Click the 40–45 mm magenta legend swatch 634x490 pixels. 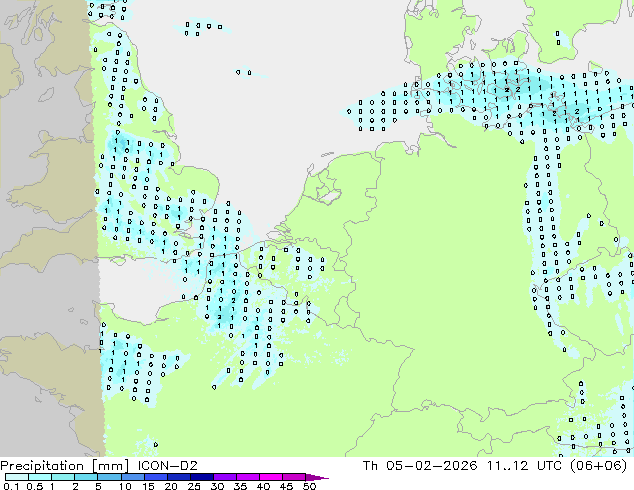(270, 477)
